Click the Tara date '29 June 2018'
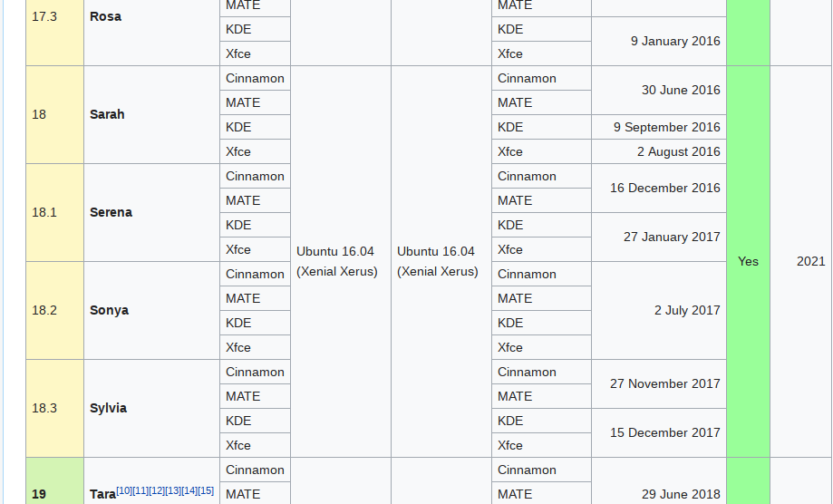The width and height of the screenshot is (833, 504). tap(681, 494)
